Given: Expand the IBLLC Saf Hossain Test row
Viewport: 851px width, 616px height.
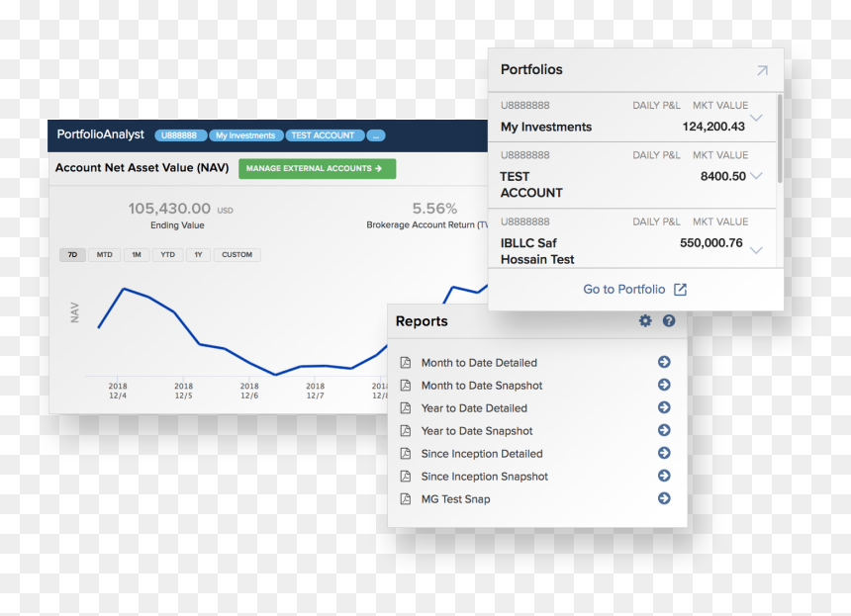Looking at the screenshot, I should [x=756, y=250].
